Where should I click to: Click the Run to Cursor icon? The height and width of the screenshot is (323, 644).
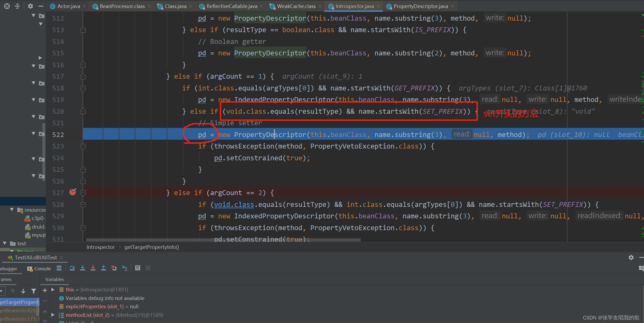coord(125,268)
